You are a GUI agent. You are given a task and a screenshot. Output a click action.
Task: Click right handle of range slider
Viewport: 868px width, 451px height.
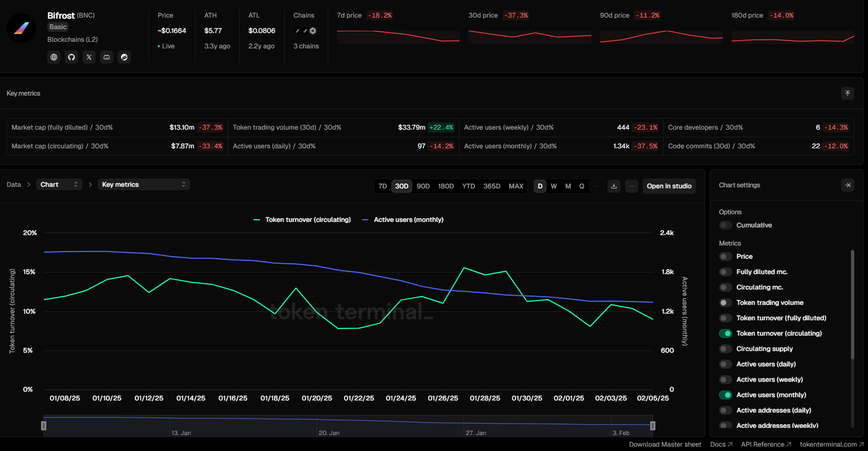coord(653,425)
